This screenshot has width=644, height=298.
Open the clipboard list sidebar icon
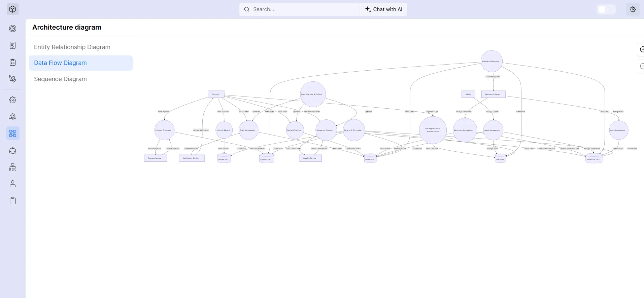(12, 62)
